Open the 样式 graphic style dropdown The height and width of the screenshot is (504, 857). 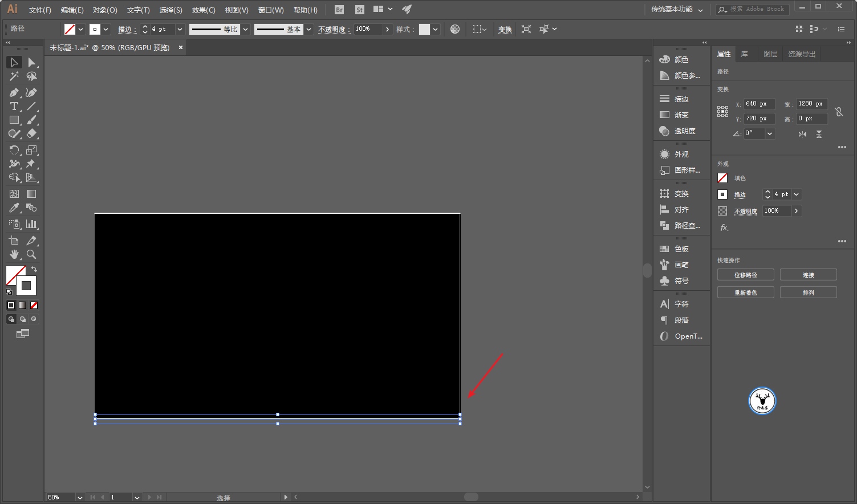coord(436,29)
